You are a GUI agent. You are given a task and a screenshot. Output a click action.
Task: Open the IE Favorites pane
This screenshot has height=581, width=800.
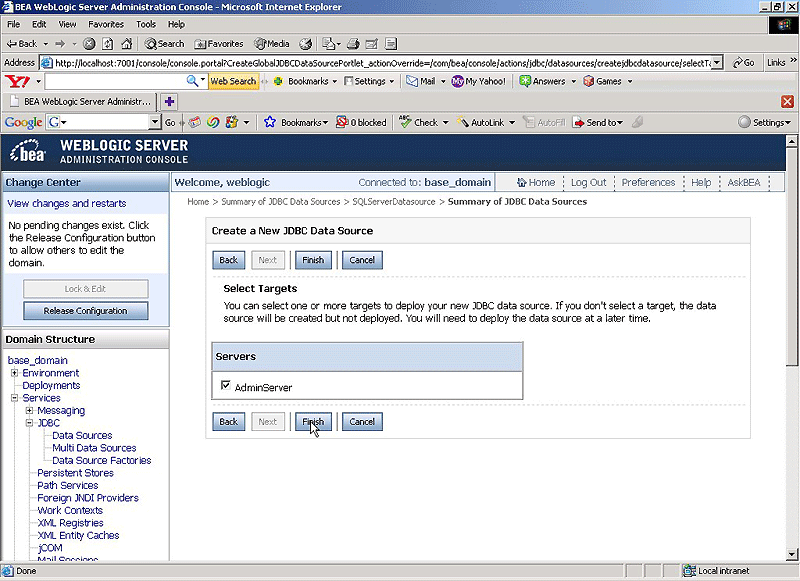click(219, 44)
